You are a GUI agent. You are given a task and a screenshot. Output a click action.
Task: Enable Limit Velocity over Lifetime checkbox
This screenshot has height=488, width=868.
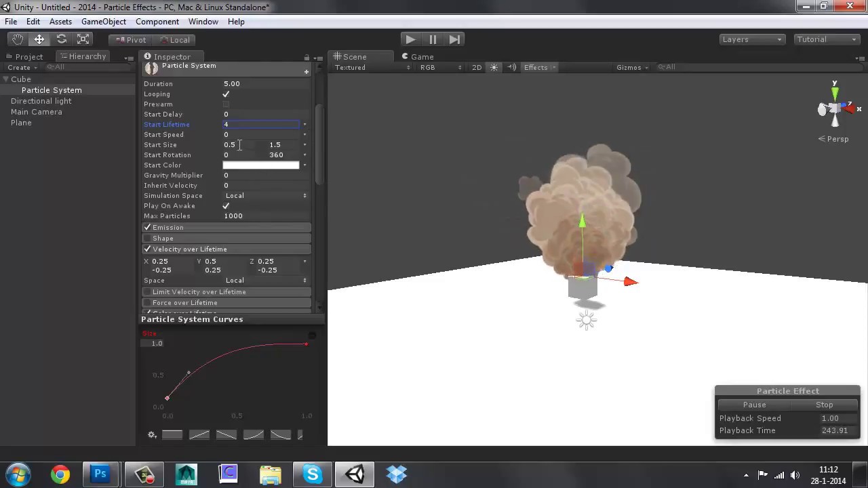click(x=147, y=292)
